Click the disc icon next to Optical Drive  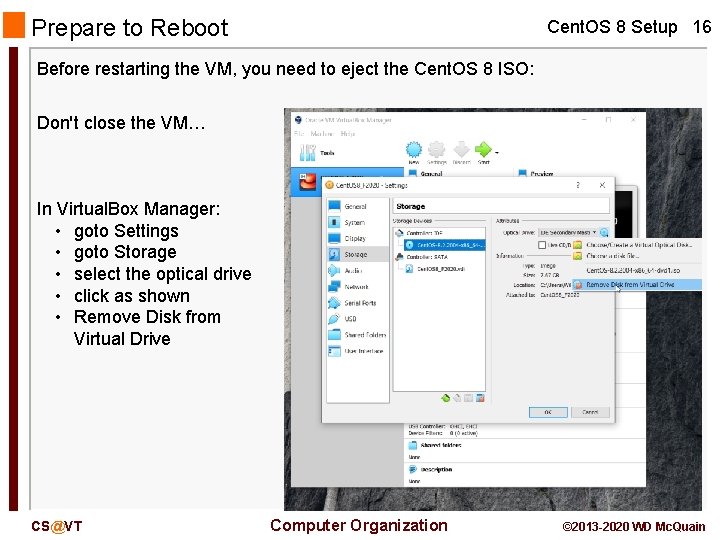pos(604,233)
